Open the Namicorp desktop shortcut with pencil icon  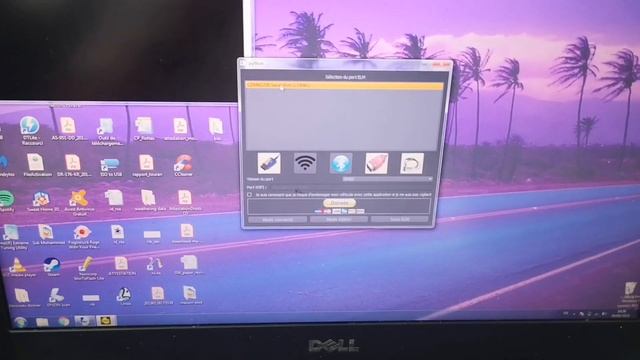click(x=87, y=268)
